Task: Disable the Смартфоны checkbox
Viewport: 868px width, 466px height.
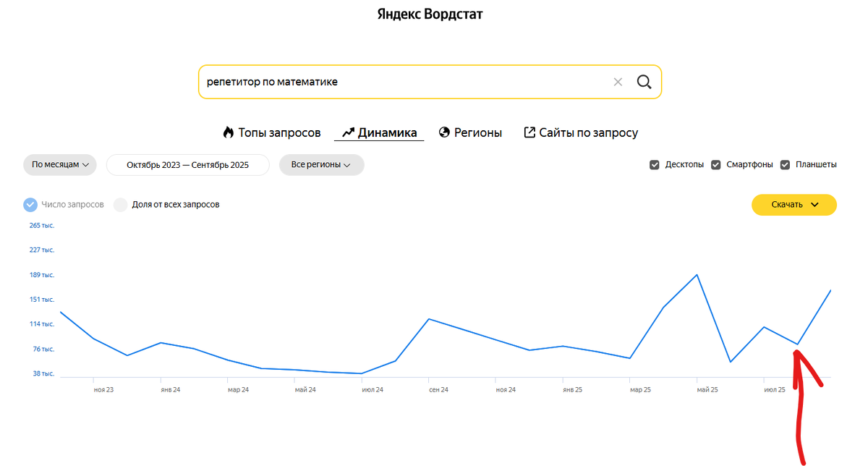Action: 716,164
